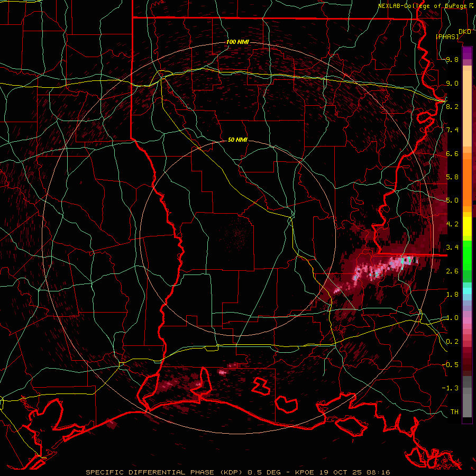Viewport: 476px width, 476px height.
Task: Select the 6.6 scale value
Action: pos(452,153)
